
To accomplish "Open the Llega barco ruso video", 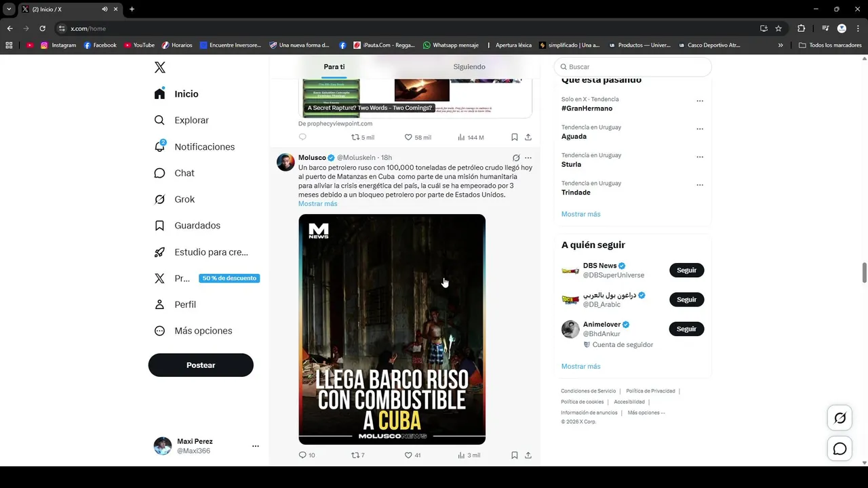I will pyautogui.click(x=392, y=329).
